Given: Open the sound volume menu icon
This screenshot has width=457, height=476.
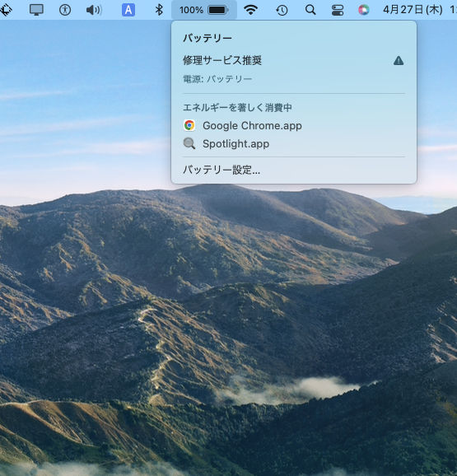Looking at the screenshot, I should [94, 10].
